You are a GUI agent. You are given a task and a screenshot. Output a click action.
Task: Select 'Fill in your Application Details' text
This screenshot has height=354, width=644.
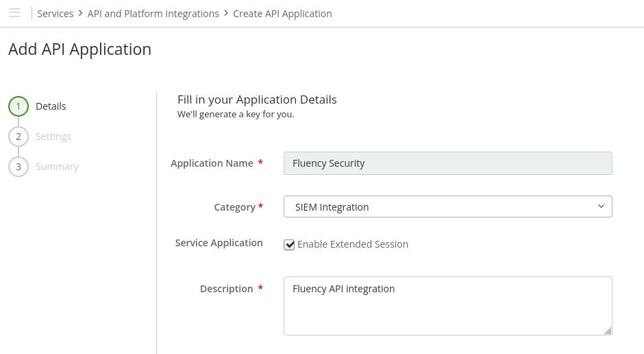pos(257,99)
